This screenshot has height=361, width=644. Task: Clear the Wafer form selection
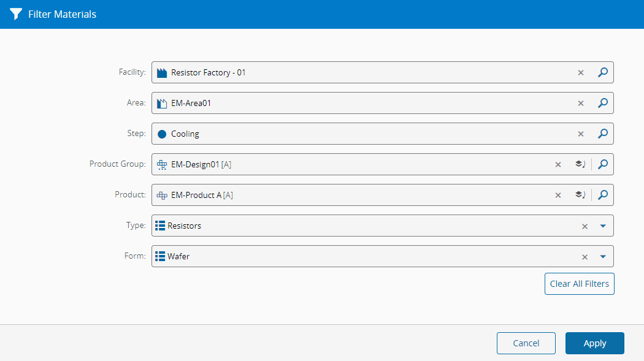tap(585, 257)
